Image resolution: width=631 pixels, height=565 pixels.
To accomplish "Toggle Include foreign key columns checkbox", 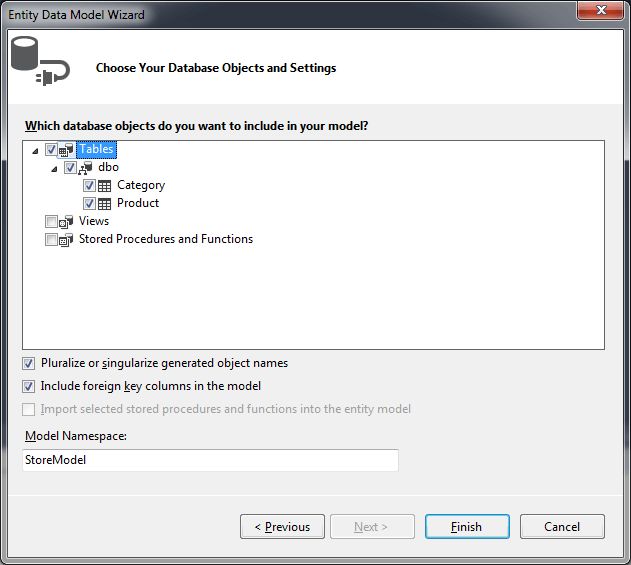I will point(28,386).
